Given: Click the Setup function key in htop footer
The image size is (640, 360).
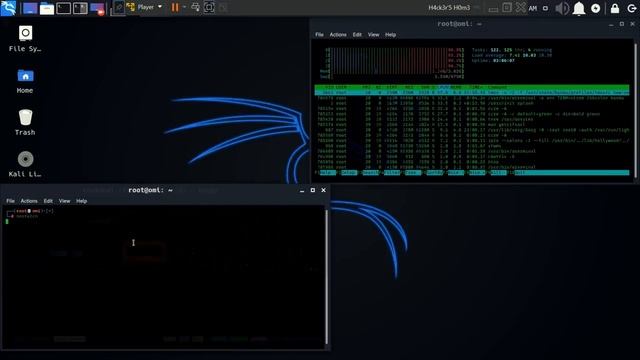Looking at the screenshot, I should [x=349, y=173].
